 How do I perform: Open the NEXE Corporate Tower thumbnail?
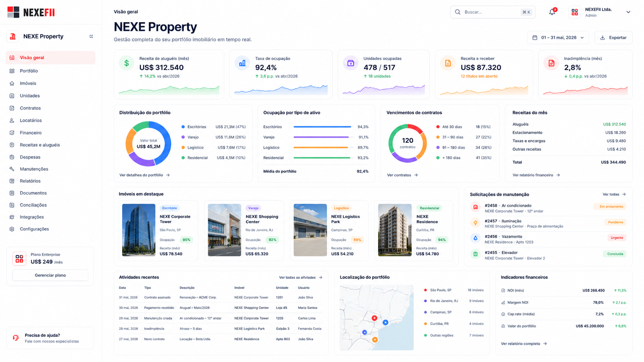point(139,230)
